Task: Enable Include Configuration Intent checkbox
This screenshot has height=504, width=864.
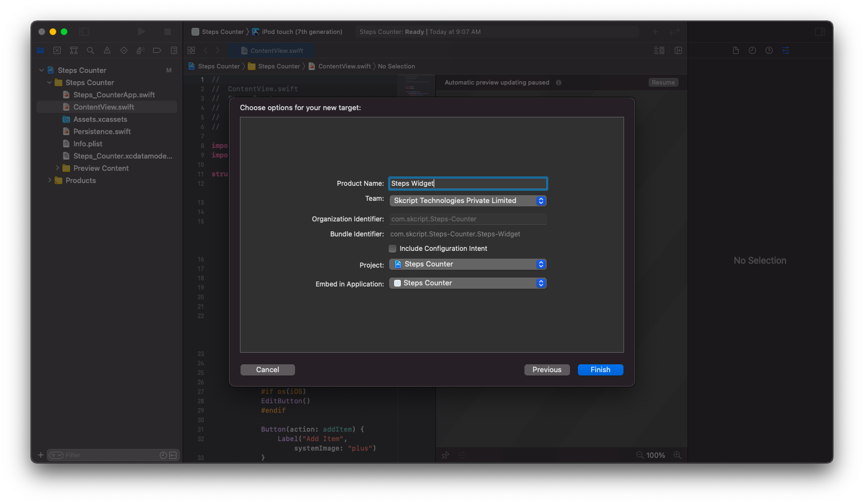Action: [393, 249]
